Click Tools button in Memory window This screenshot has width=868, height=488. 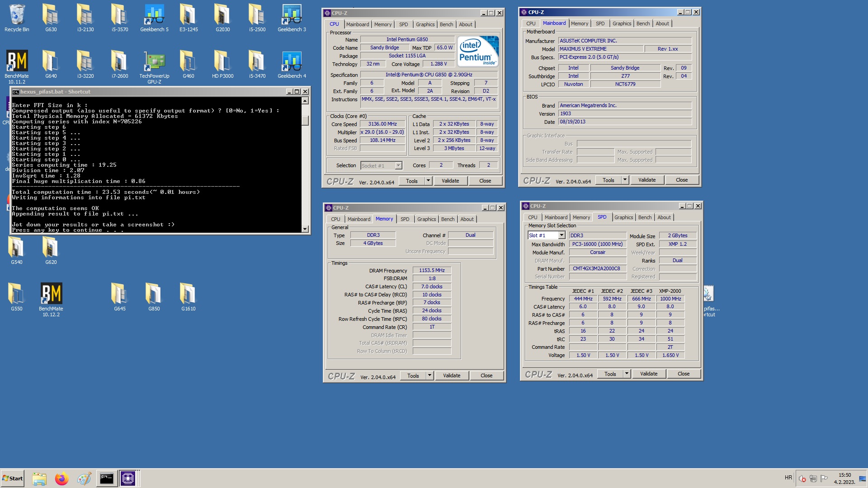coord(413,375)
